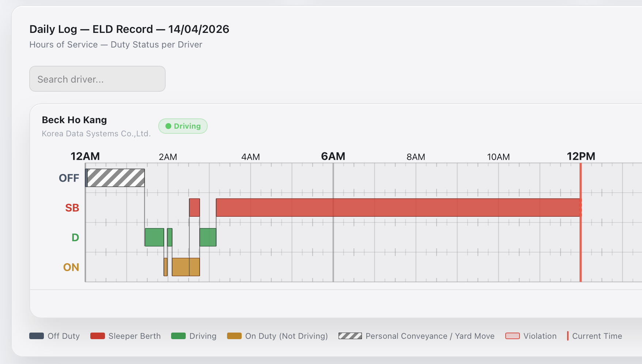Click the Korea Data Systems company link
The height and width of the screenshot is (364, 642).
tap(96, 133)
